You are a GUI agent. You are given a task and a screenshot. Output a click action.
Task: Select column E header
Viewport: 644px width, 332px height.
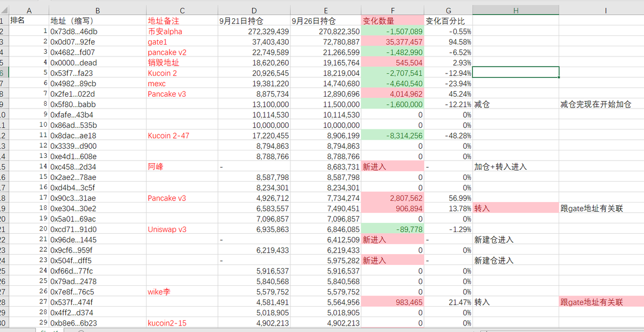click(x=326, y=10)
